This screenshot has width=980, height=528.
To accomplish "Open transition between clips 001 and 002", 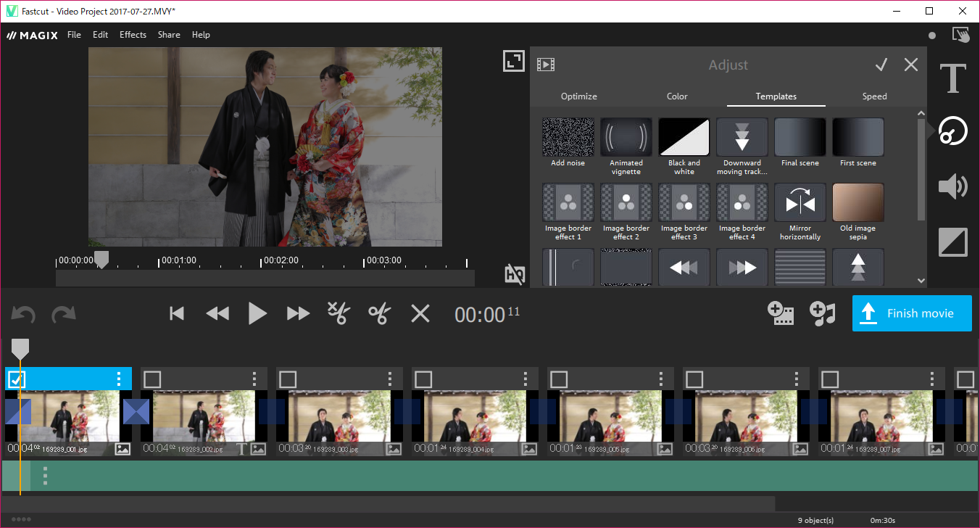I will coord(136,411).
